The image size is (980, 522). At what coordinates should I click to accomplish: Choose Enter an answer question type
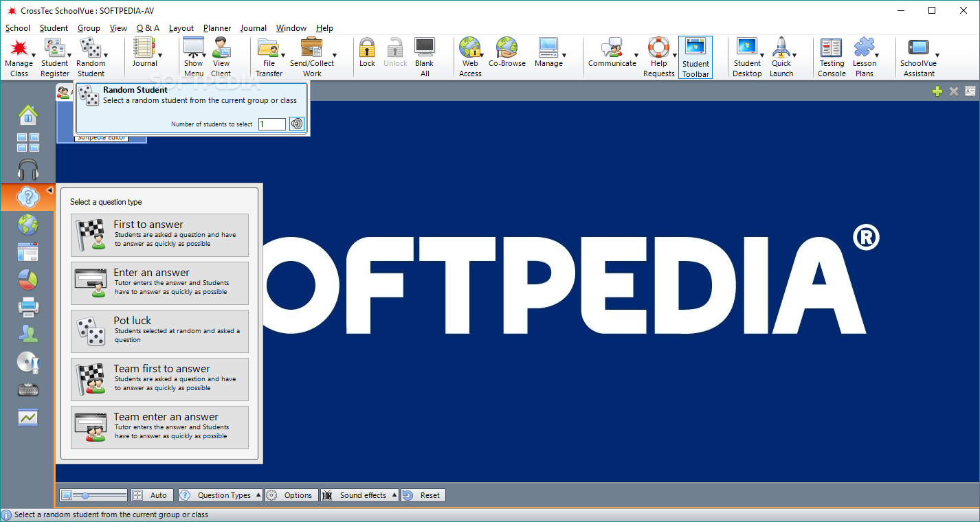tap(159, 283)
